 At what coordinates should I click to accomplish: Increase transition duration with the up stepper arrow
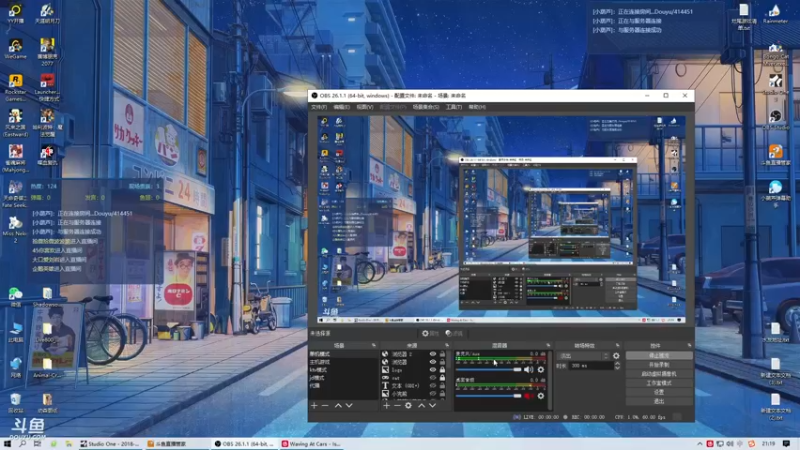[617, 363]
